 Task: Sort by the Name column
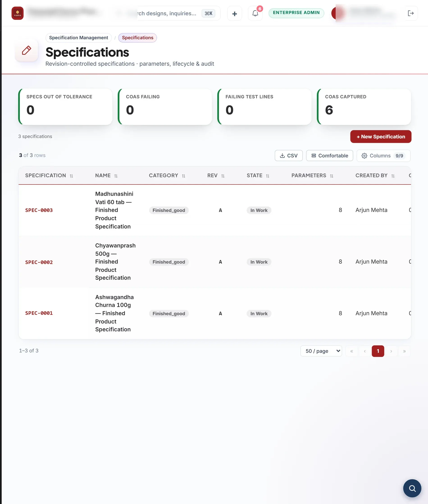(116, 176)
